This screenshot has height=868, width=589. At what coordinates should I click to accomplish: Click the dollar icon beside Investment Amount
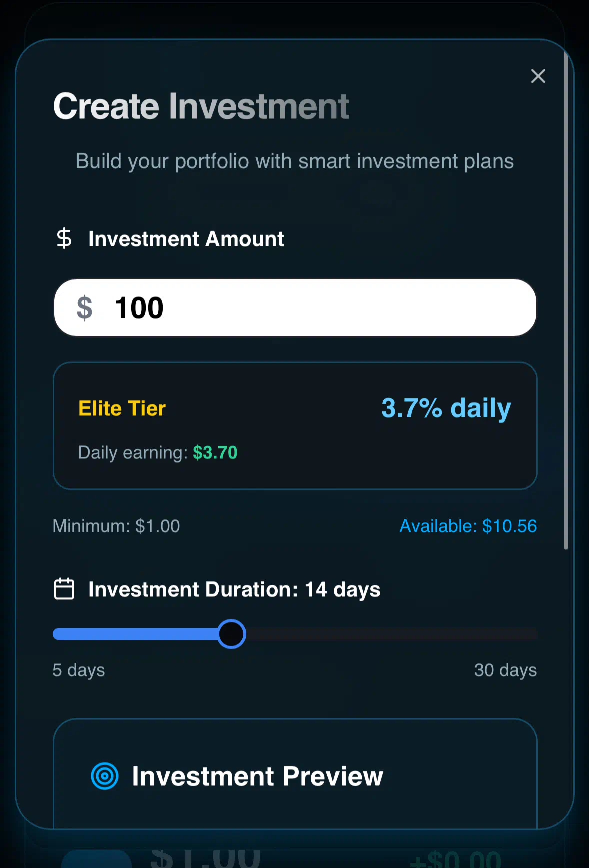(x=64, y=238)
